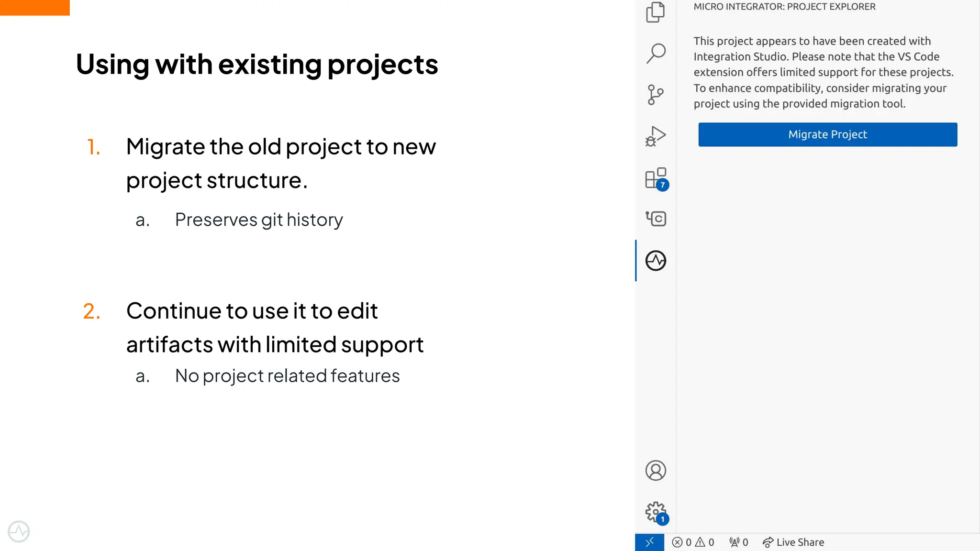Open the Search view in activity bar
This screenshot has height=551, width=980.
656,53
